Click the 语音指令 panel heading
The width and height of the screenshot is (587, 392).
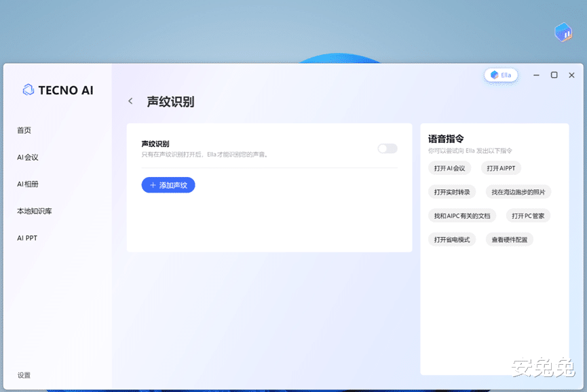[446, 139]
